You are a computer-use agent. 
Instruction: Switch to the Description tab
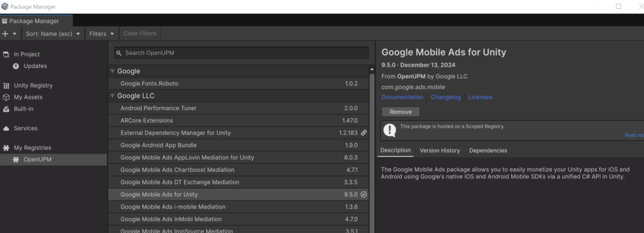395,151
